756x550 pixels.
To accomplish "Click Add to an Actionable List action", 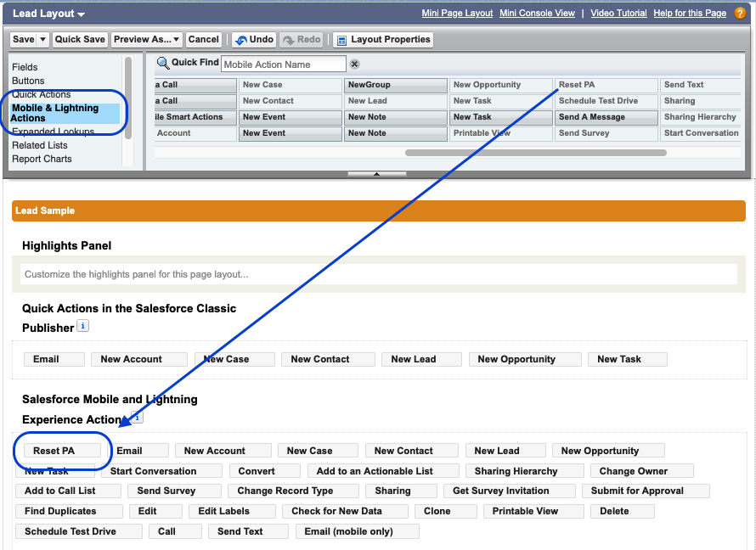I will 383,471.
